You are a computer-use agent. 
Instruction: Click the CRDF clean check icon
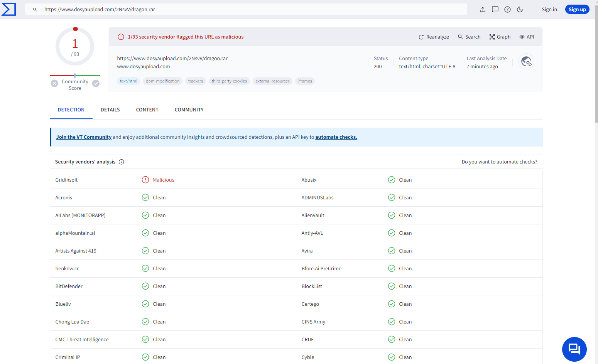[392, 339]
